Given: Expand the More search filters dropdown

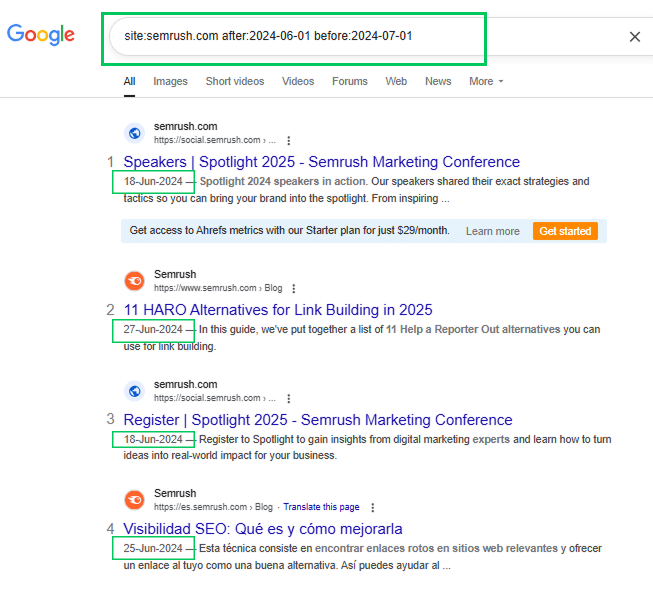Looking at the screenshot, I should coord(486,81).
